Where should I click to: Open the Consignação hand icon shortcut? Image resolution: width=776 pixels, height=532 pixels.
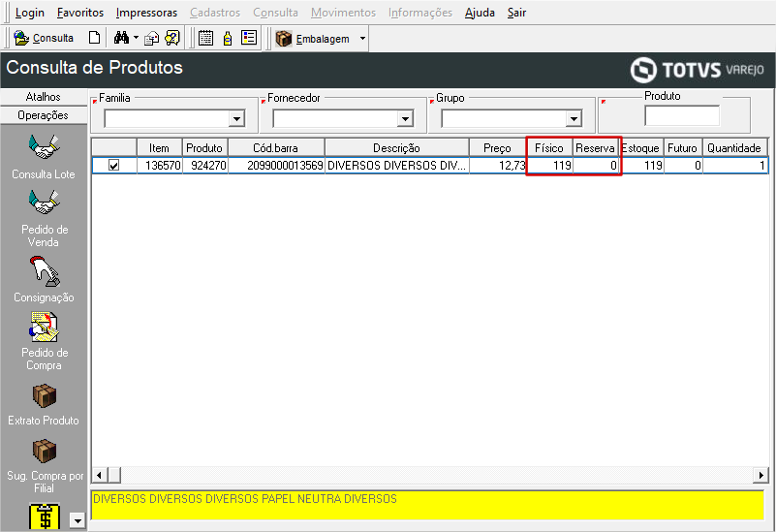44,279
